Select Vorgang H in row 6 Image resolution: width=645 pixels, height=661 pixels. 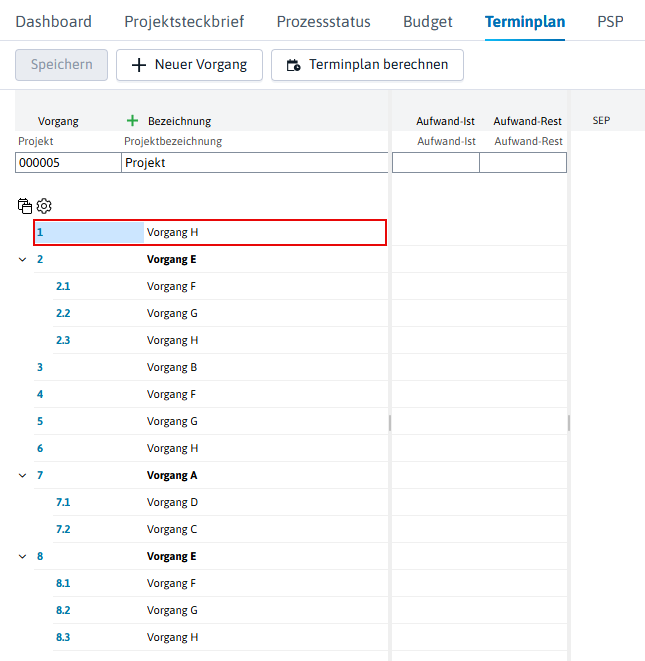172,448
